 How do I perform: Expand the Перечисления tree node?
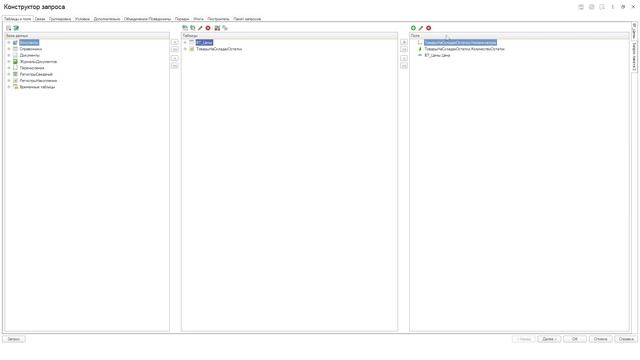pyautogui.click(x=9, y=68)
